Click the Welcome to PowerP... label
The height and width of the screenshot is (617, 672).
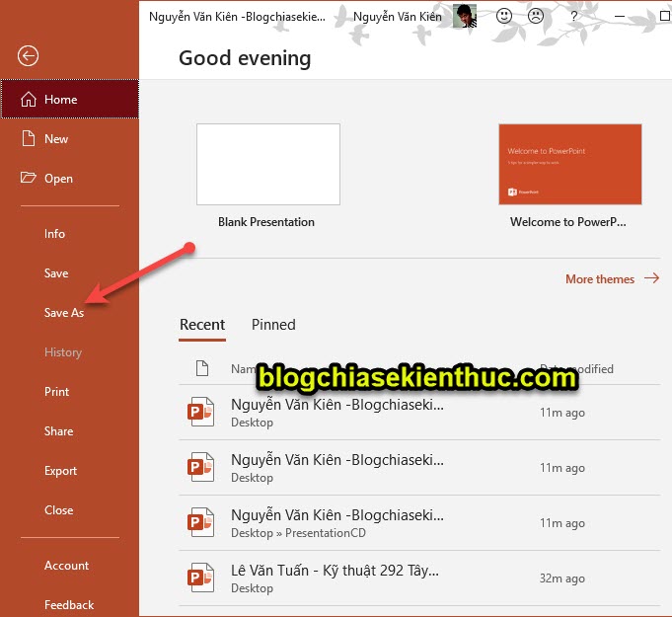coord(567,222)
